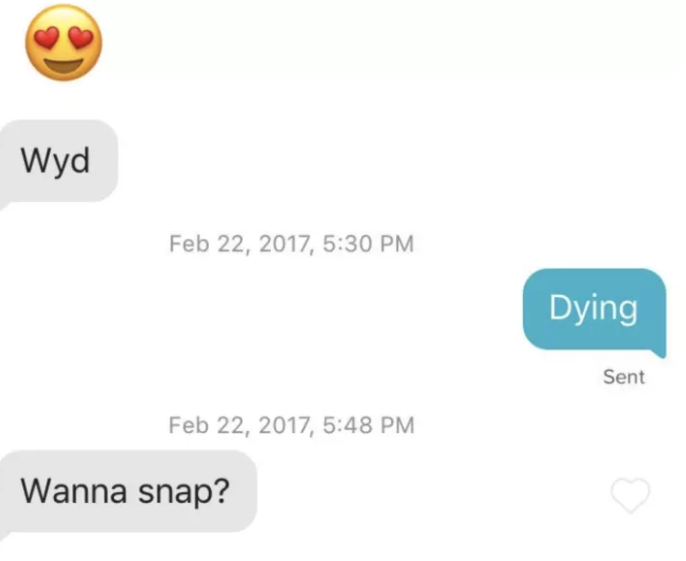Click the left heart eye of the emoji
The image size is (686, 561).
pyautogui.click(x=46, y=38)
